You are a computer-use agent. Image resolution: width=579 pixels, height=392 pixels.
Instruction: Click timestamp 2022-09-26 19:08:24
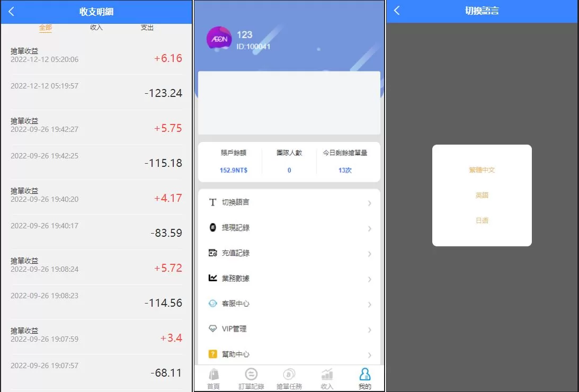[44, 270]
